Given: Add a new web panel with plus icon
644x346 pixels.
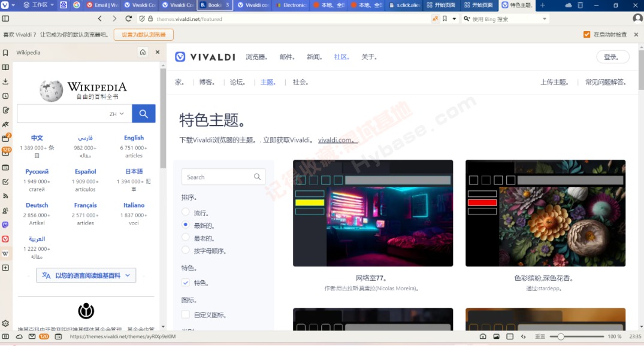Looking at the screenshot, I should coord(5,268).
